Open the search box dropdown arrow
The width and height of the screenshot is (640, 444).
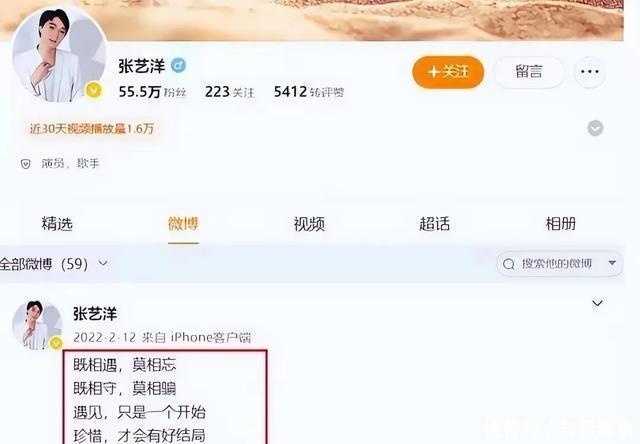tap(612, 263)
